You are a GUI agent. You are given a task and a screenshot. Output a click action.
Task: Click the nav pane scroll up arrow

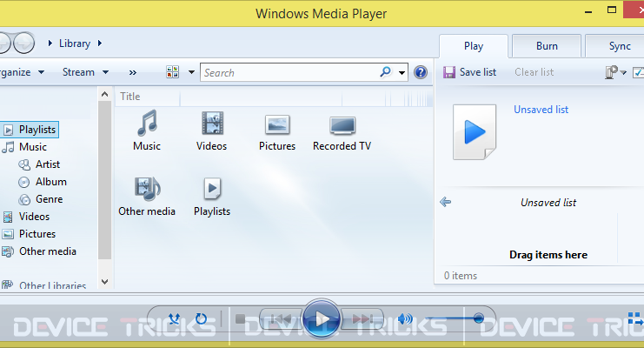click(x=105, y=94)
